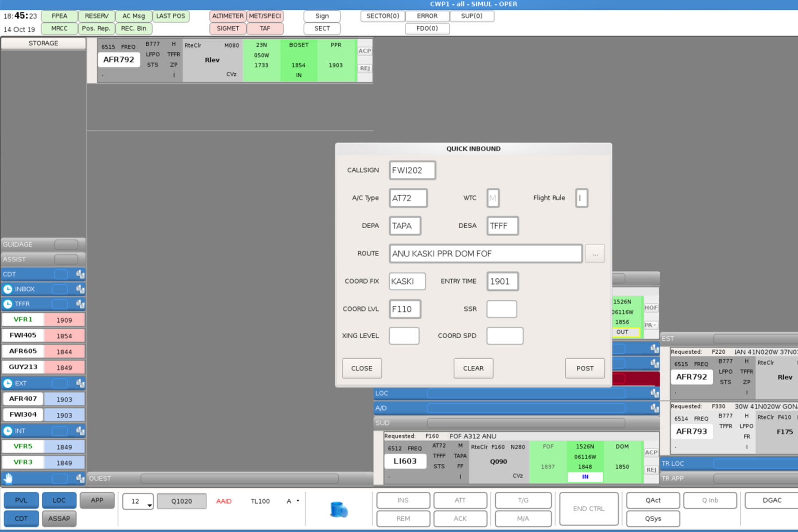This screenshot has height=532, width=798.
Task: Toggle the PVL button in bottom bar
Action: 21,501
